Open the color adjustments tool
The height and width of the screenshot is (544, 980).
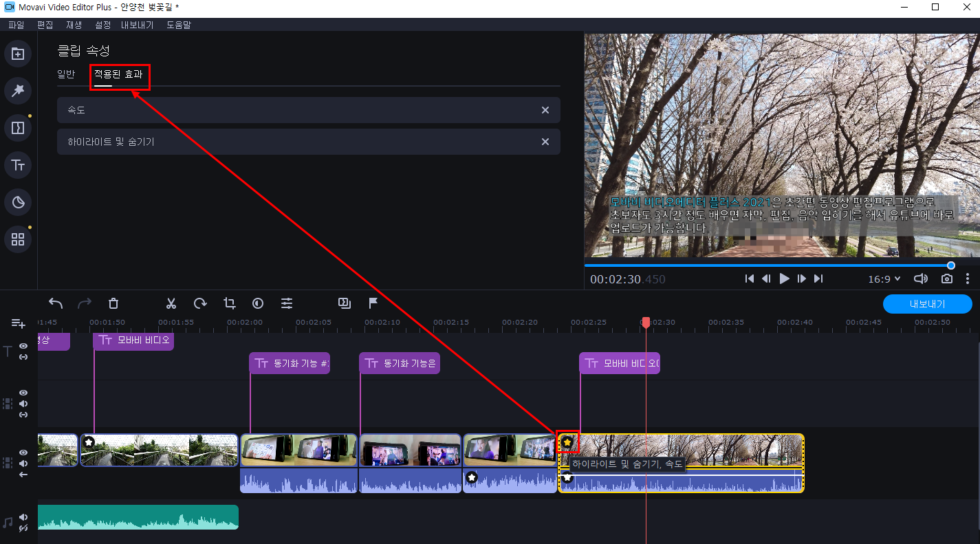tap(258, 303)
